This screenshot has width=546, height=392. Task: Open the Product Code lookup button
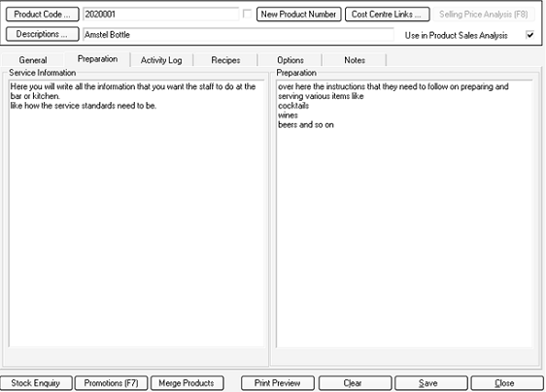pos(42,15)
